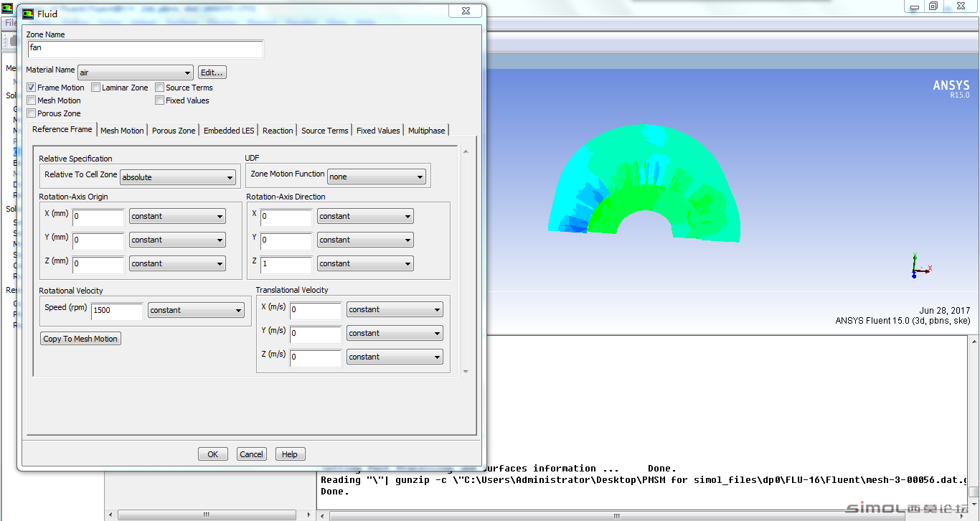
Task: Click the Rotation-Axis Direction X field
Action: click(x=286, y=217)
